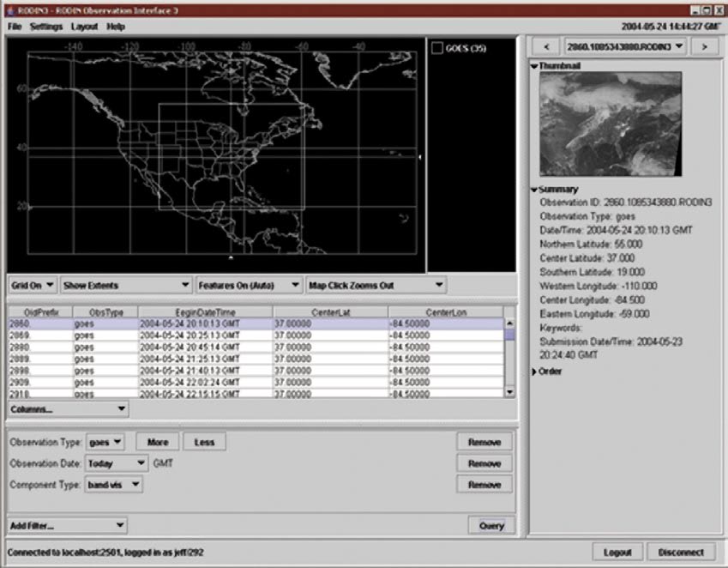Sort by the BeginDateTime column header

click(205, 312)
